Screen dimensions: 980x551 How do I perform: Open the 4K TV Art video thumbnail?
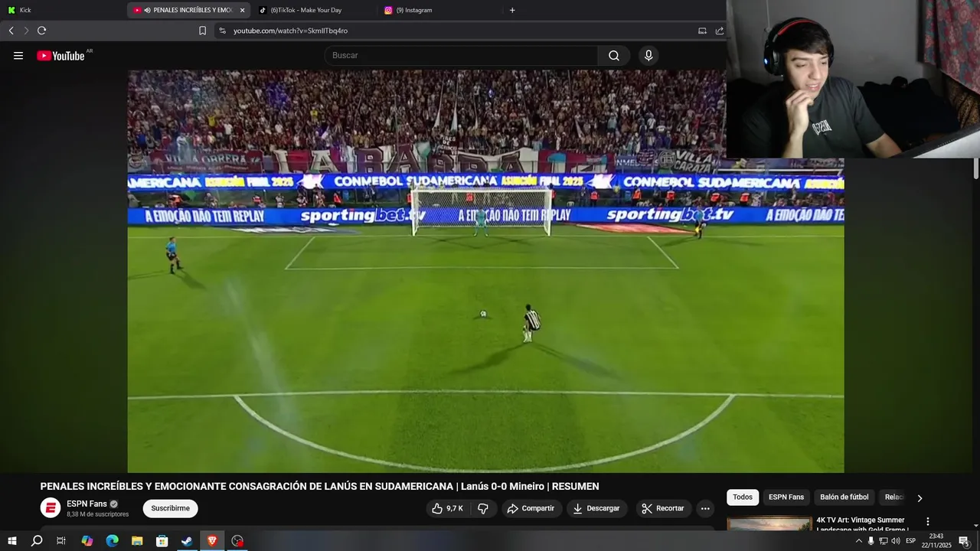point(769,524)
